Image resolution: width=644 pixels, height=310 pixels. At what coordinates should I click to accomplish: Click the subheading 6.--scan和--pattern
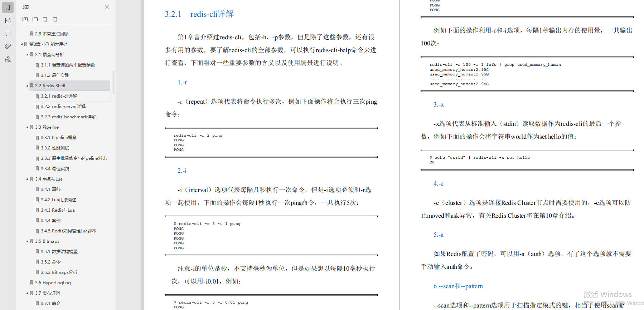pos(458,286)
